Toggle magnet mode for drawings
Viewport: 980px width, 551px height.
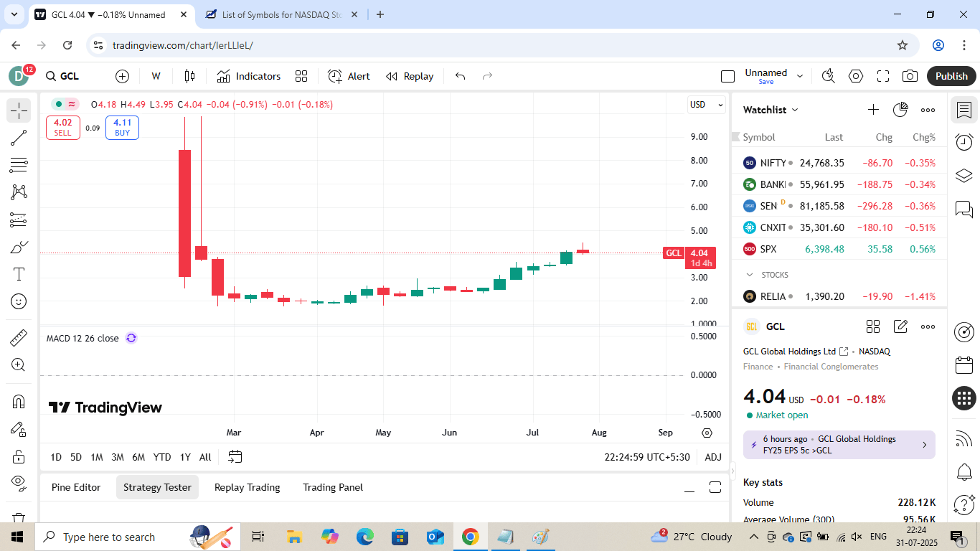19,402
